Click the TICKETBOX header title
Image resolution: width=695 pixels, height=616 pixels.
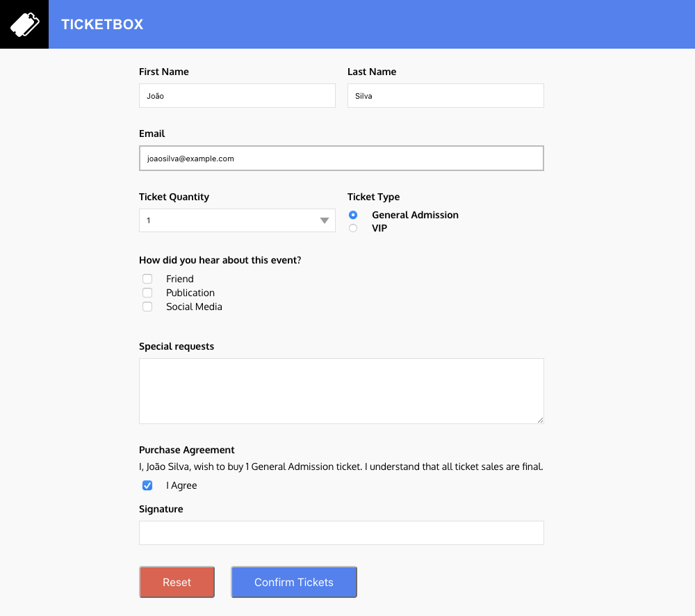pos(102,24)
